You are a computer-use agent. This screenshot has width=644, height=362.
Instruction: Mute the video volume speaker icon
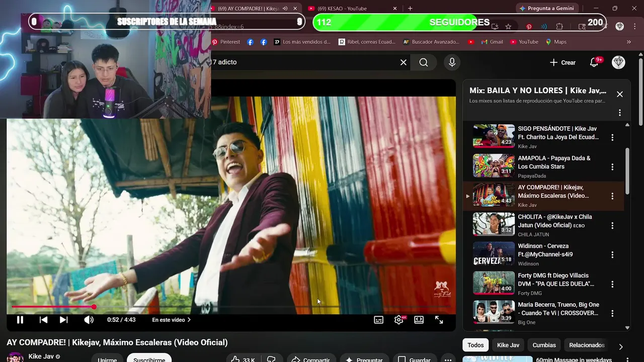[x=89, y=320]
